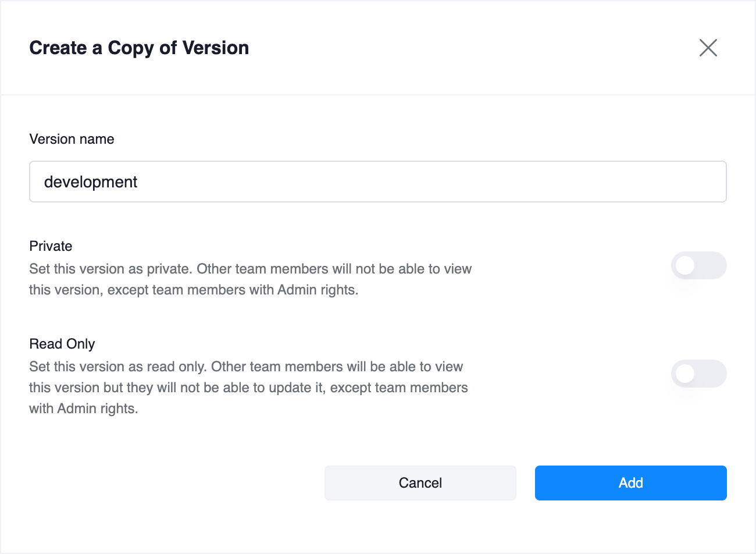
Task: Click the "Read Only" setting heading
Action: click(62, 344)
